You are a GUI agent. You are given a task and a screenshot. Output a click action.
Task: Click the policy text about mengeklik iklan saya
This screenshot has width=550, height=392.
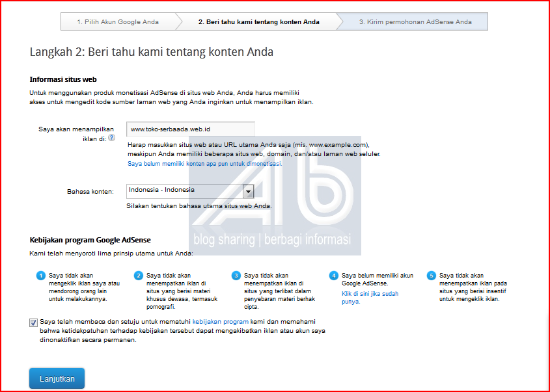pos(84,287)
